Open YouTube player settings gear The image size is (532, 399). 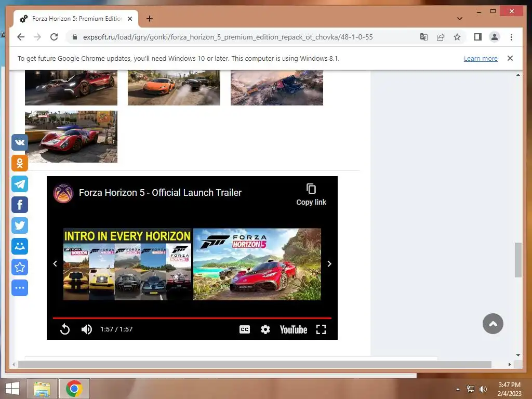point(265,329)
